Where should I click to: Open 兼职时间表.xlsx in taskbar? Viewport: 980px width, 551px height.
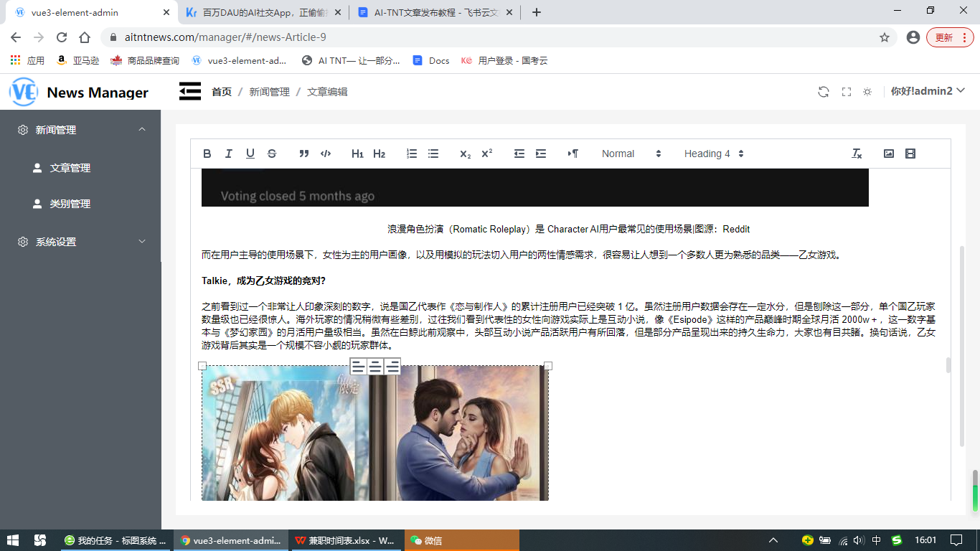tap(346, 540)
